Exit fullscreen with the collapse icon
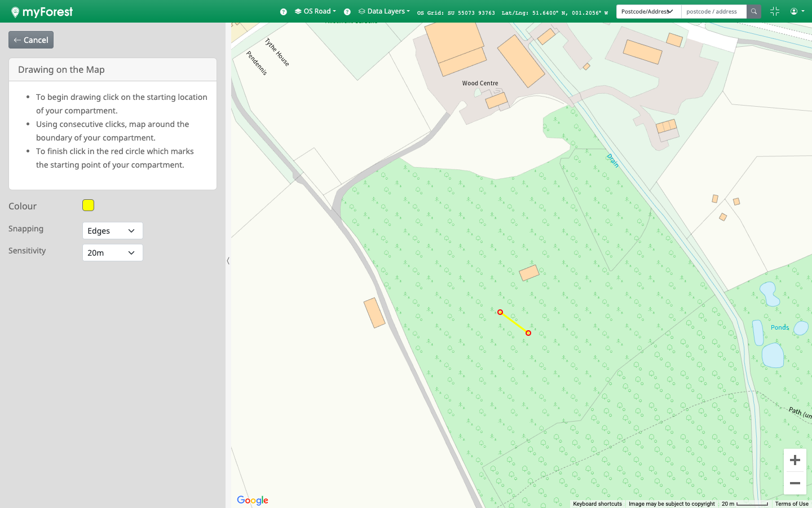Screen dimensions: 812x508 click(x=774, y=11)
